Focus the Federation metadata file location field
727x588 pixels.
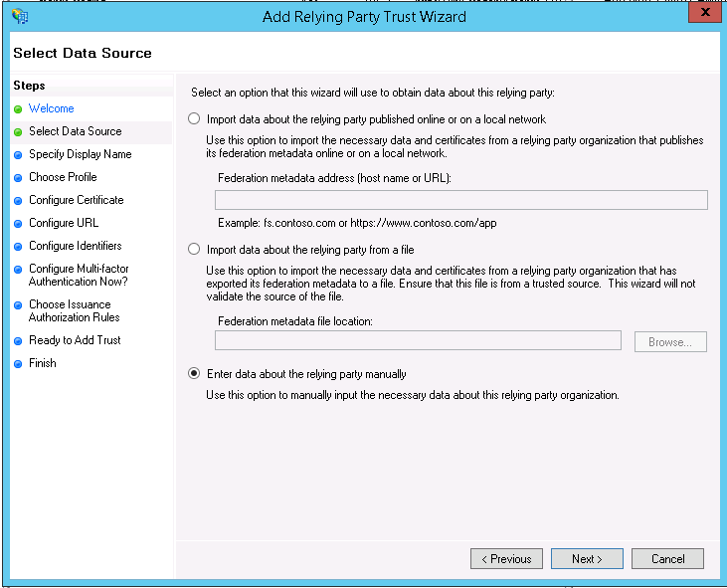coord(418,340)
